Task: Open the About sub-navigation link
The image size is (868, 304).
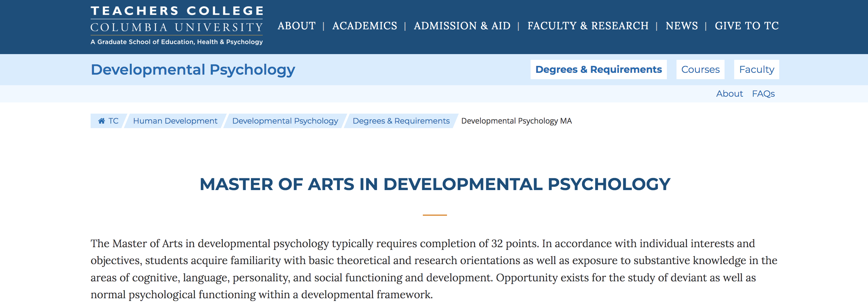Action: (729, 94)
